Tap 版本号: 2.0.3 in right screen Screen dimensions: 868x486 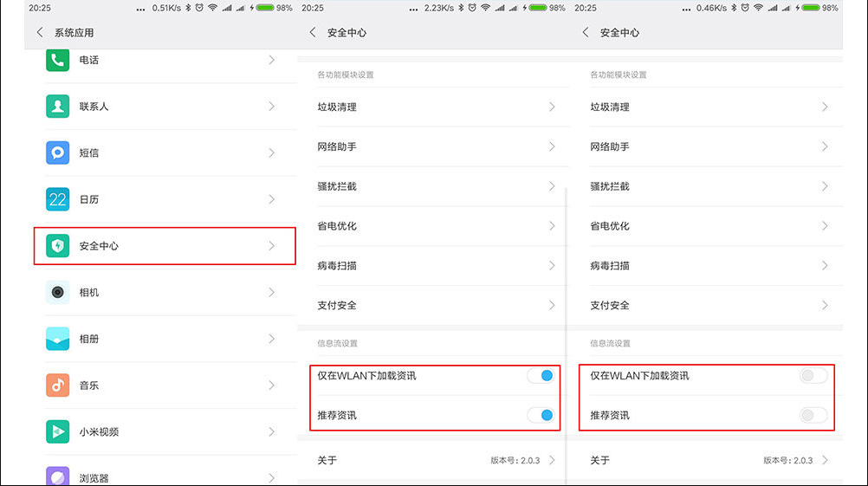787,461
